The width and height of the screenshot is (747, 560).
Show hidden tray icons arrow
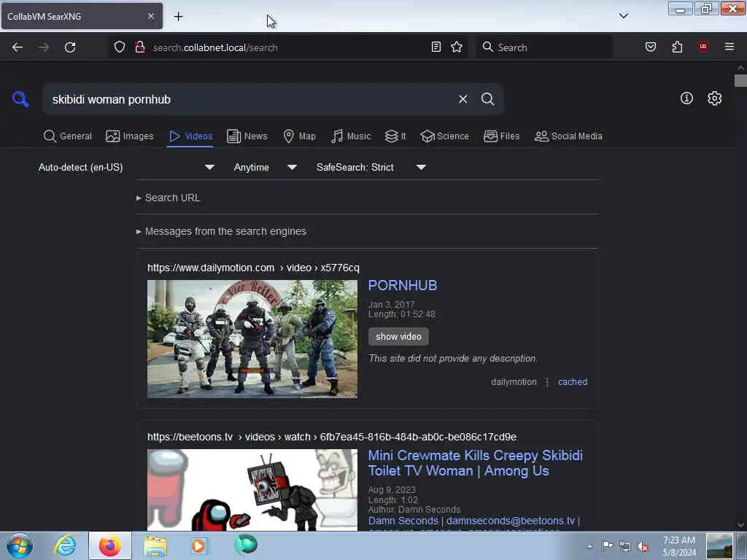point(589,546)
